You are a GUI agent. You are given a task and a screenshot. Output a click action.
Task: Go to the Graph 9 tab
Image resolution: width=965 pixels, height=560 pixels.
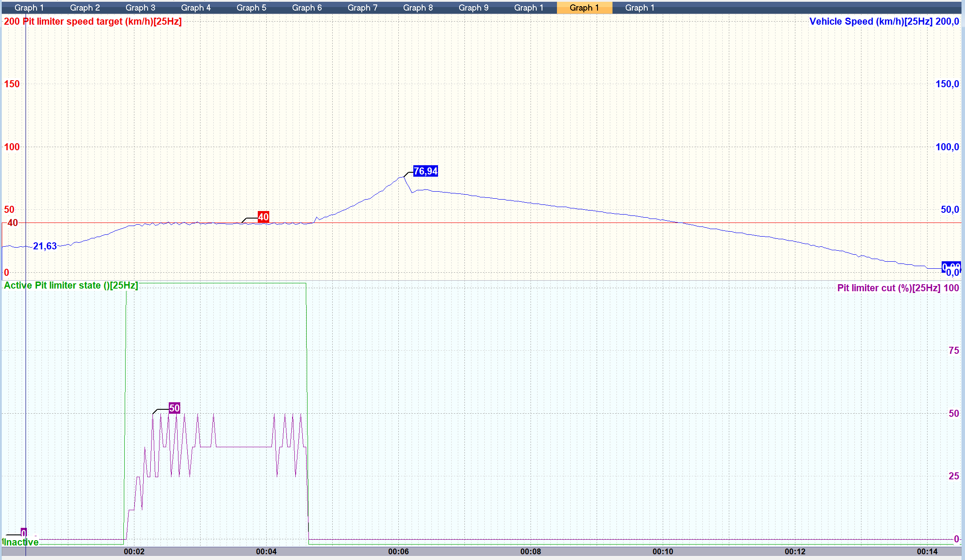click(x=473, y=7)
